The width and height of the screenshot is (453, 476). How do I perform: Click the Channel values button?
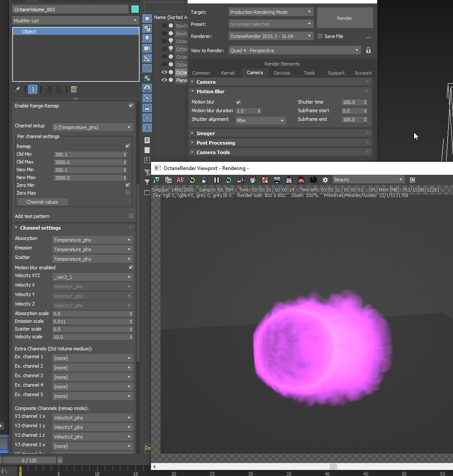click(42, 202)
